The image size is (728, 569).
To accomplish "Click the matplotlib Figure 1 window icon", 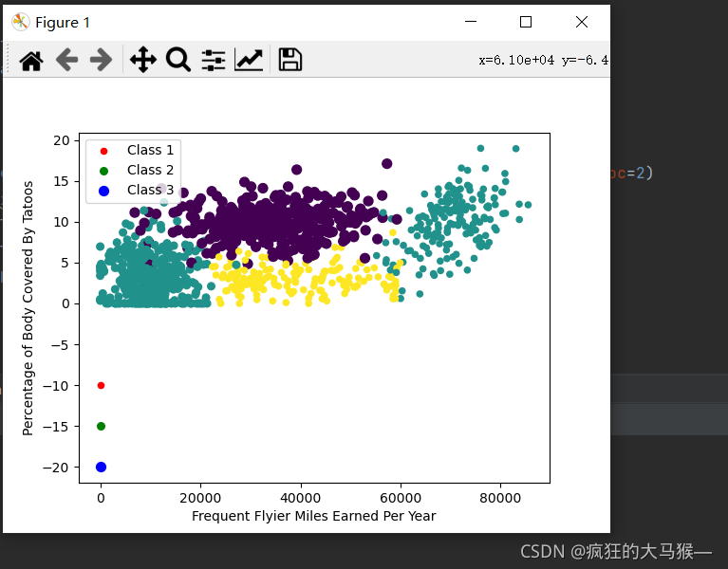I will (21, 22).
